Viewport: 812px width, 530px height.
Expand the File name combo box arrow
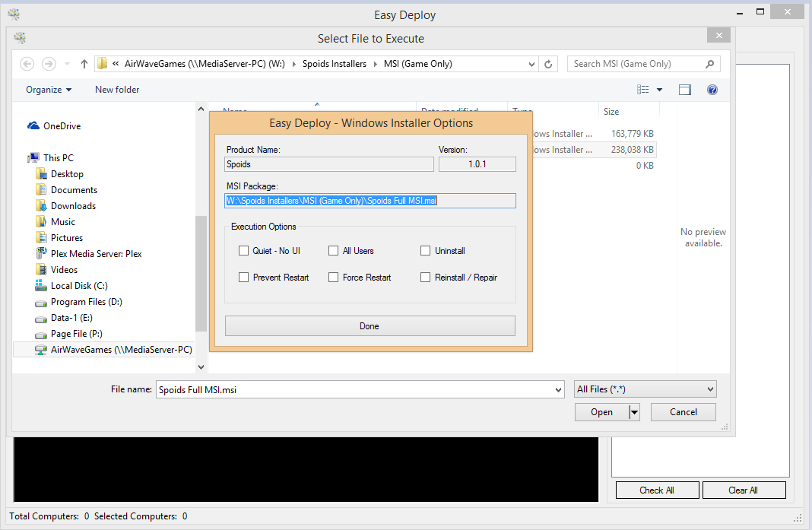tap(558, 389)
